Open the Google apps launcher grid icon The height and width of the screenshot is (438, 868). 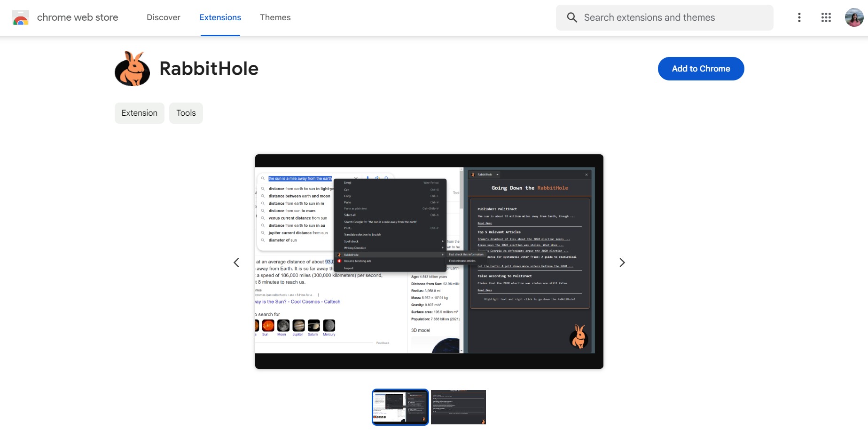(x=826, y=17)
